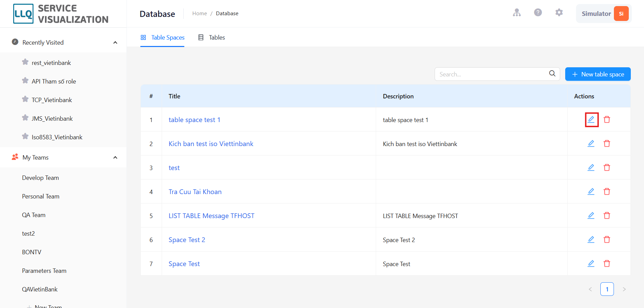Open settings via the gear icon
644x308 pixels.
(x=559, y=13)
